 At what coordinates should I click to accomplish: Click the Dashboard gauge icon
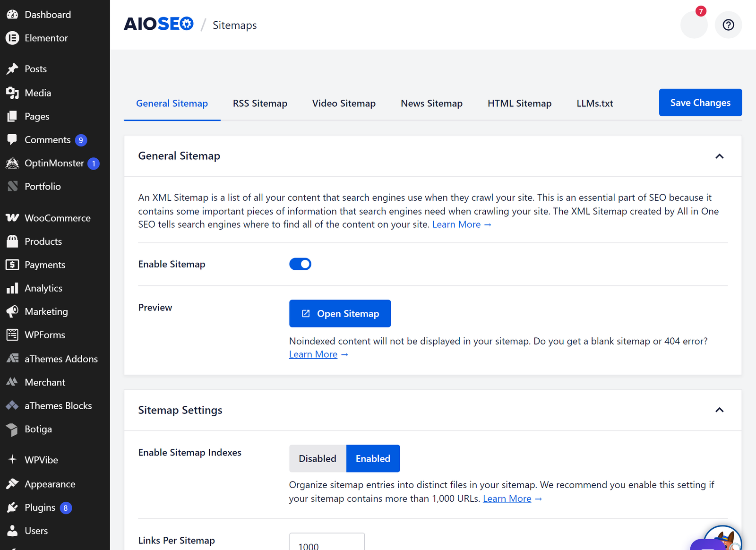(12, 15)
